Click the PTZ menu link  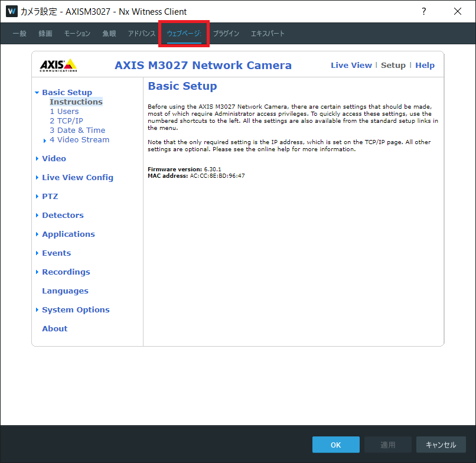50,197
